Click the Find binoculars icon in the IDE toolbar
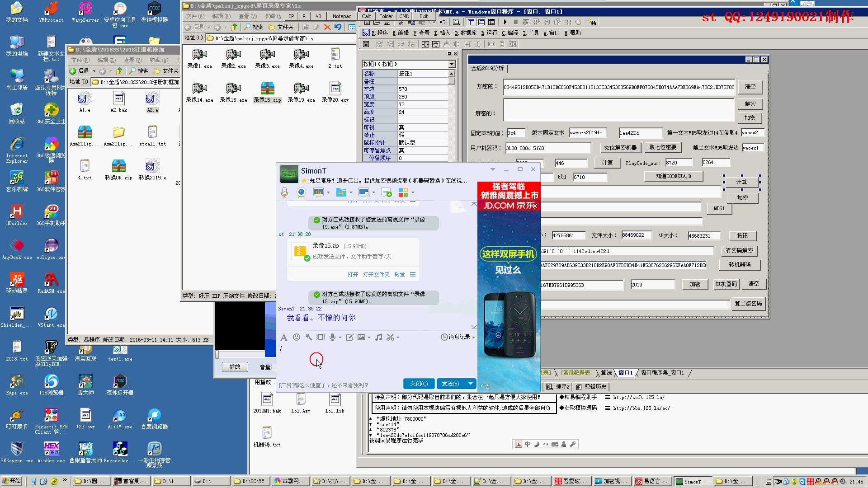 tap(593, 22)
